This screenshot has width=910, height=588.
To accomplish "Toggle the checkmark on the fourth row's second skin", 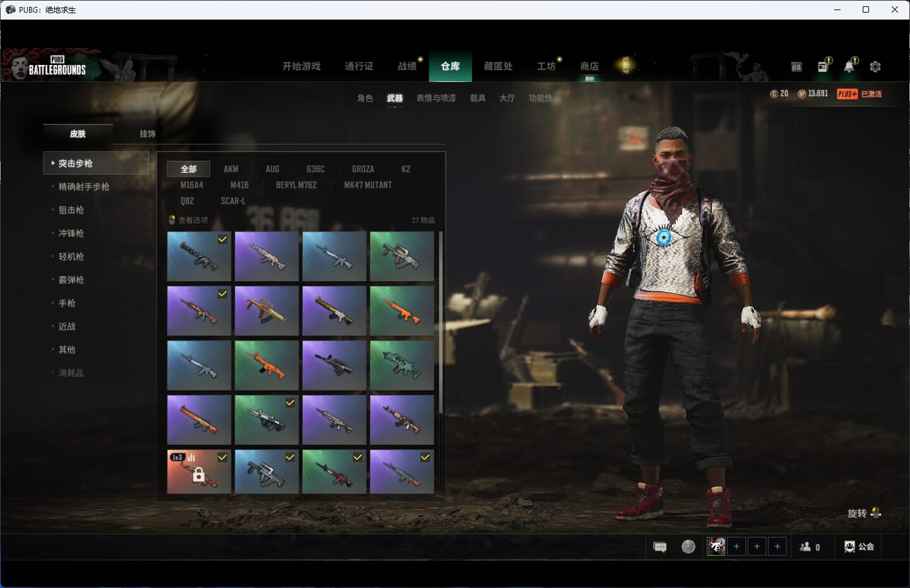I will coord(290,403).
